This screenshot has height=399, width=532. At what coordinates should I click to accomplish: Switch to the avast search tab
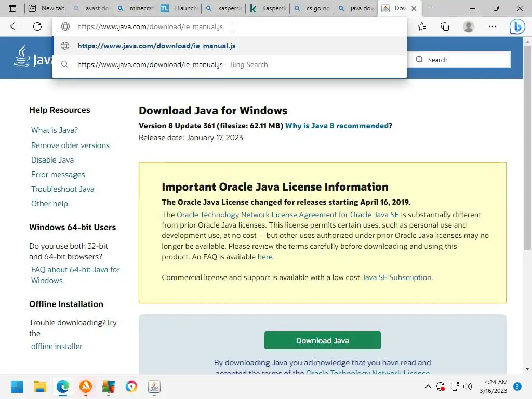(91, 8)
